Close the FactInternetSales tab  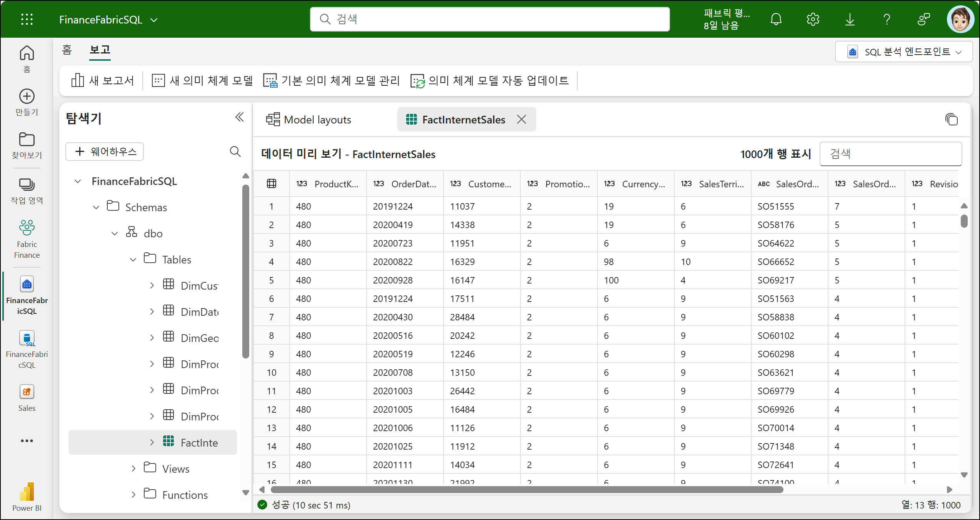[522, 119]
